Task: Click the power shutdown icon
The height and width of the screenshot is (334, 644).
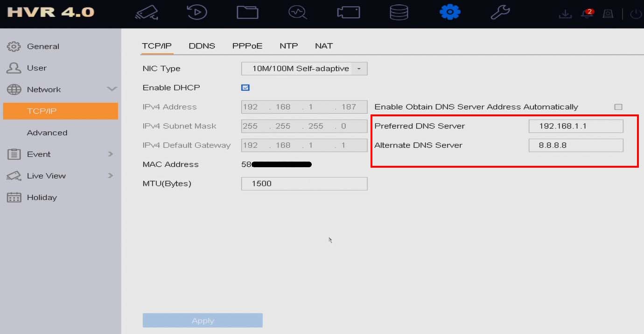Action: 636,14
